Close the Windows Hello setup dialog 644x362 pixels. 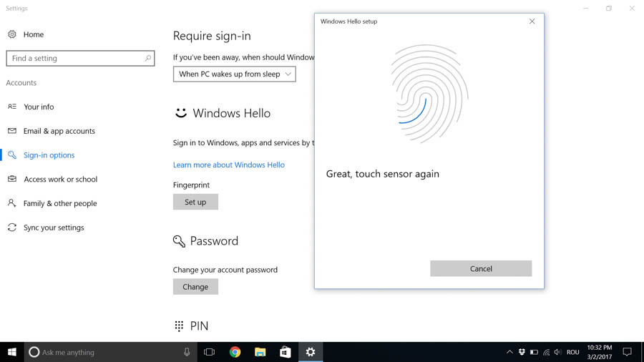pos(532,21)
